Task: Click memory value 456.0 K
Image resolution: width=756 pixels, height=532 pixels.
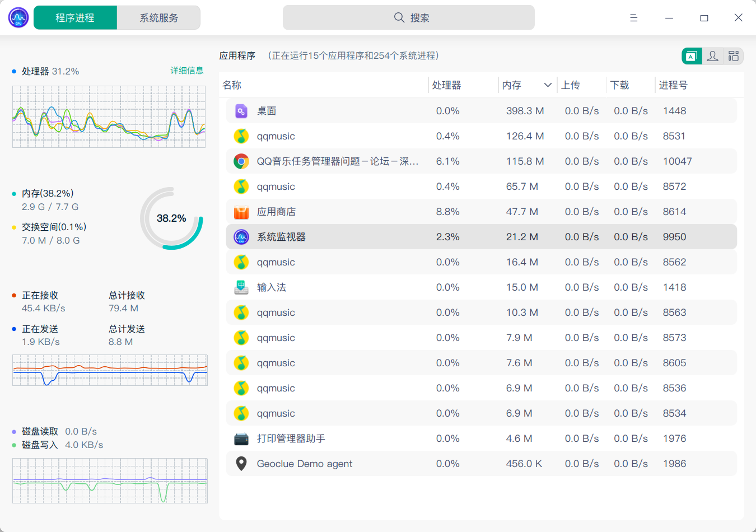Action: click(524, 464)
